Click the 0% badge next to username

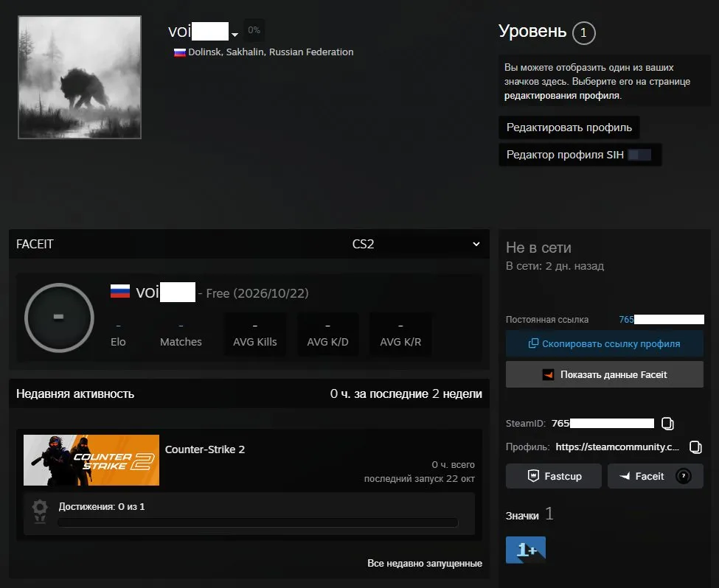[254, 30]
